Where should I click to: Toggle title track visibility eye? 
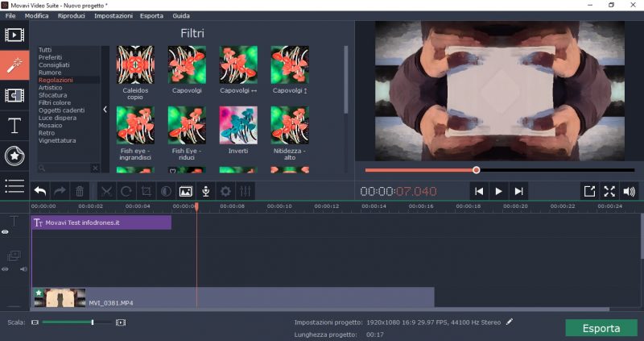(5, 232)
